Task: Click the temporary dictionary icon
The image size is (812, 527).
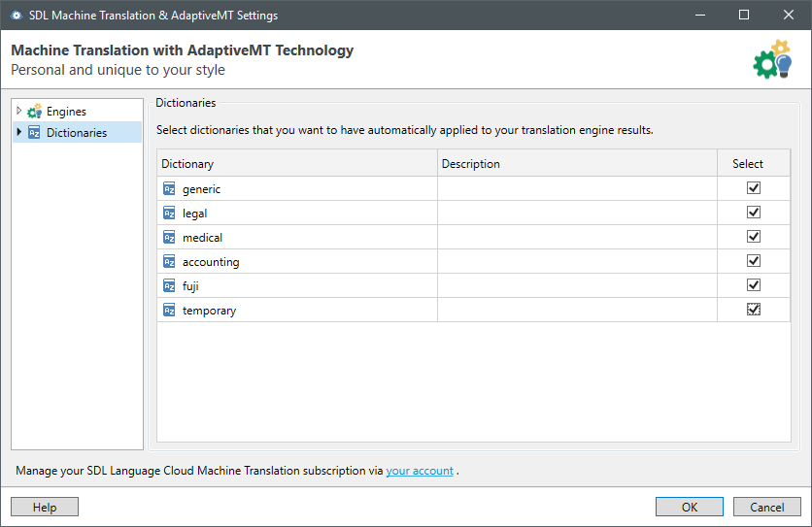Action: (169, 311)
